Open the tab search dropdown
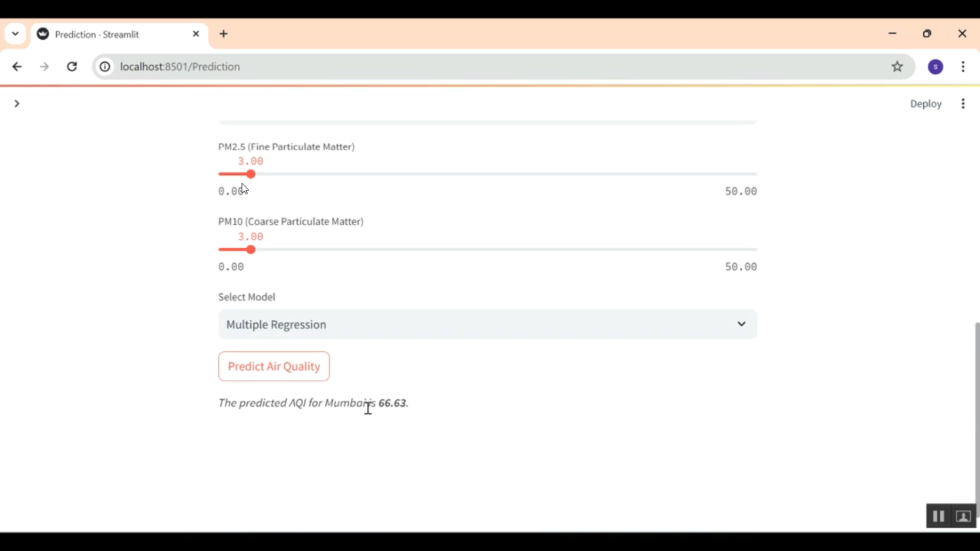Viewport: 980px width, 551px height. pos(15,34)
